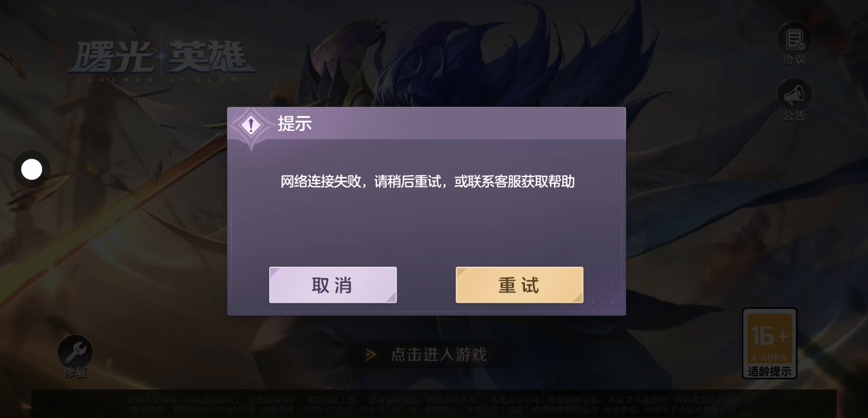Screen dimensions: 868x418
Task: Click the 公告 text label
Action: click(x=795, y=115)
